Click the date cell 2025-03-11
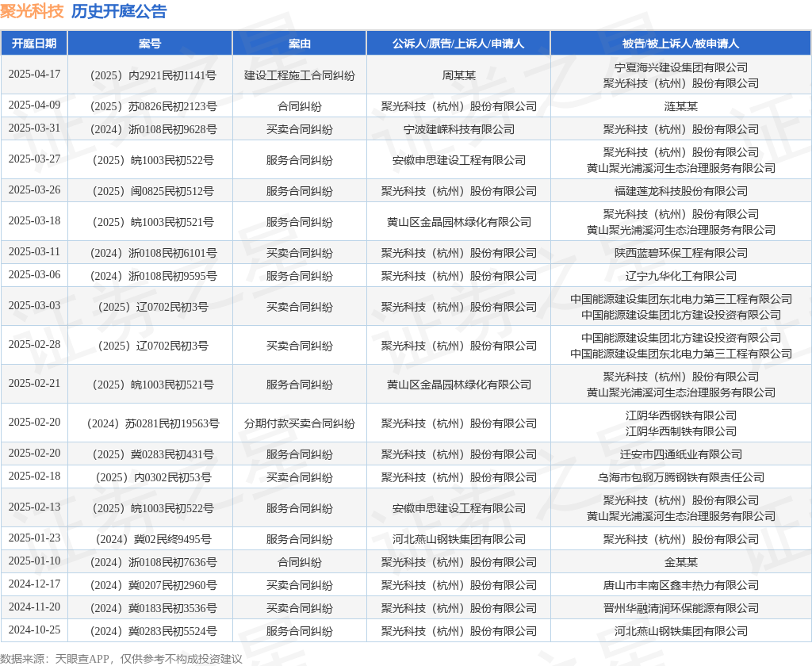This screenshot has height=666, width=812. click(x=34, y=251)
